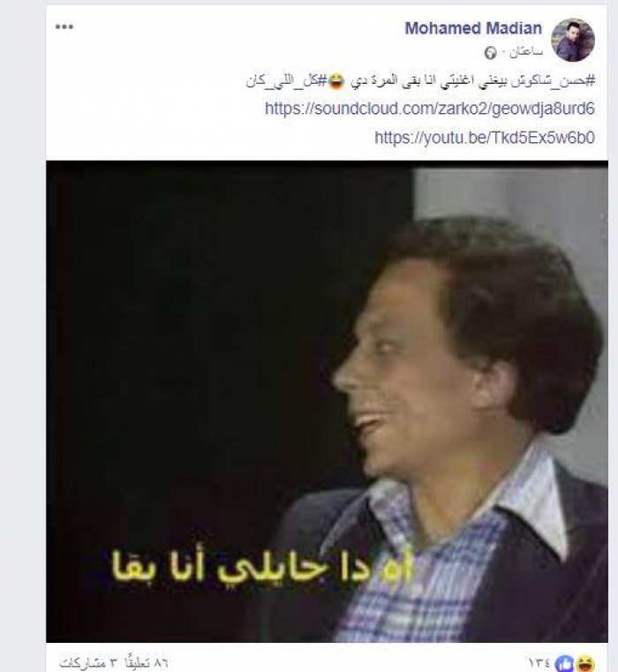Click the Like reaction icon
Screen dimensions: 618x672
pyautogui.click(x=564, y=663)
